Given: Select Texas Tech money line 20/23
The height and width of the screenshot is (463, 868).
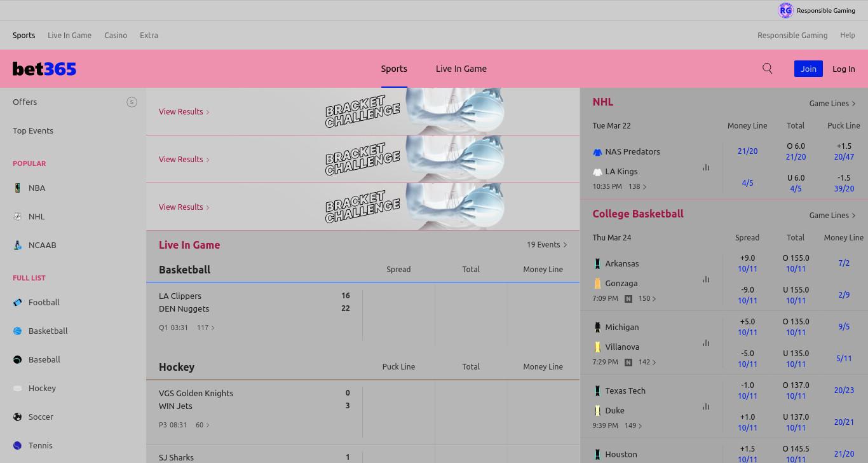Looking at the screenshot, I should pos(844,390).
